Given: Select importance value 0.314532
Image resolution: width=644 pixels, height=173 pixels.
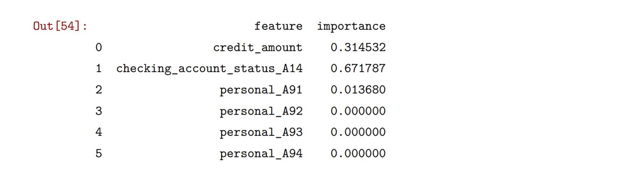Looking at the screenshot, I should pos(358,47).
